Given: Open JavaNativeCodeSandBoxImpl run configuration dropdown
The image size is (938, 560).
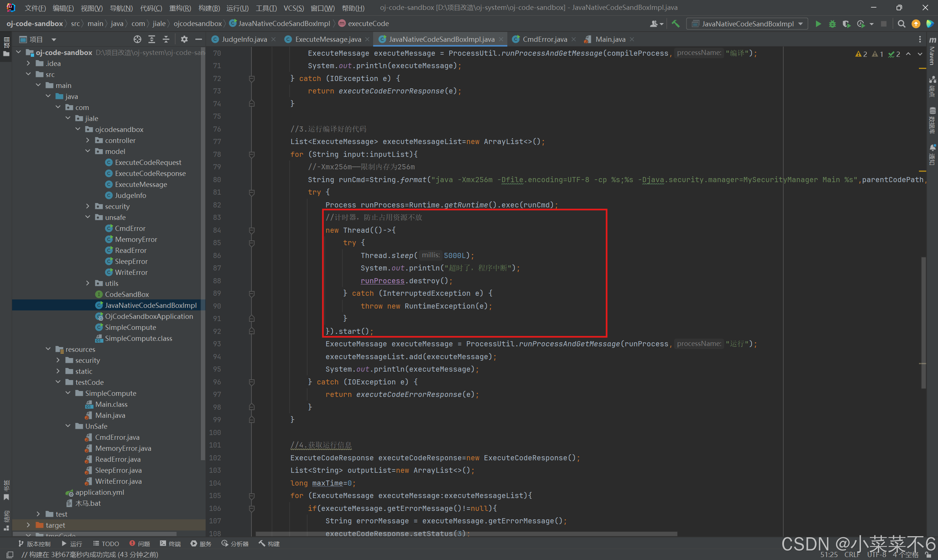Looking at the screenshot, I should (747, 24).
